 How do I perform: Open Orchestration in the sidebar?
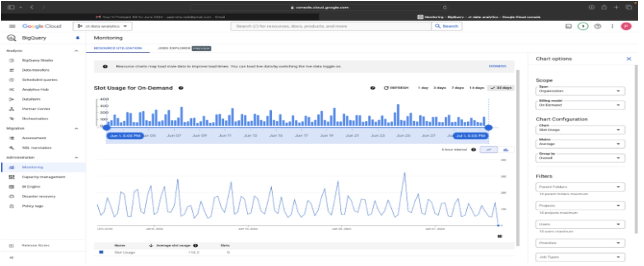[x=35, y=119]
